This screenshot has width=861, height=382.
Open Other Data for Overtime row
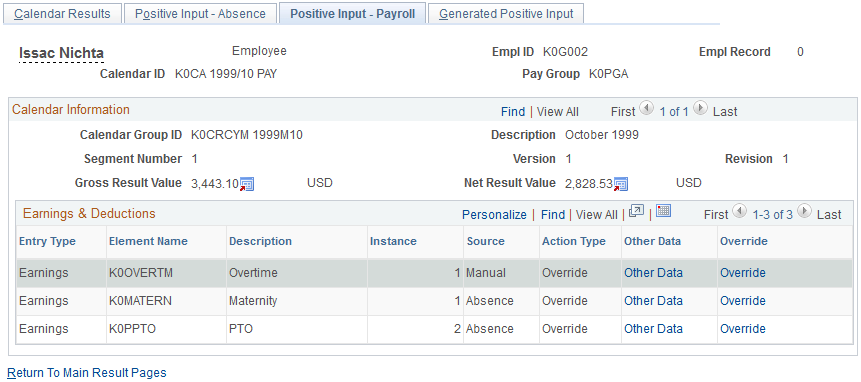tap(653, 273)
